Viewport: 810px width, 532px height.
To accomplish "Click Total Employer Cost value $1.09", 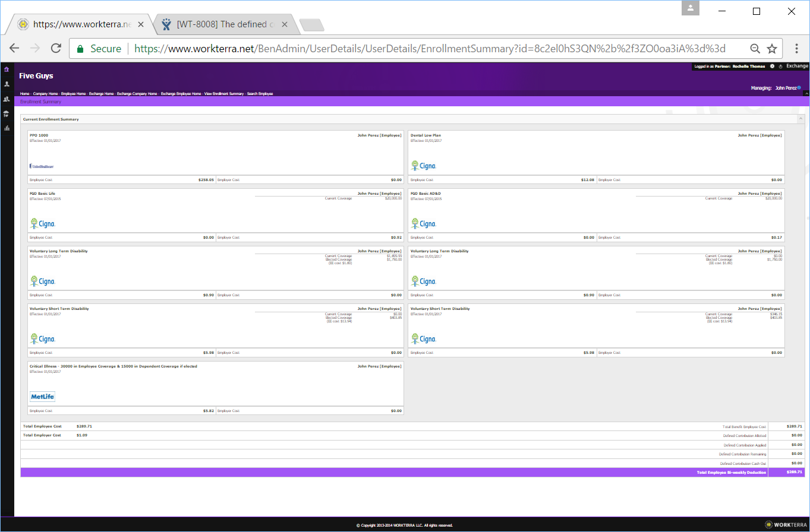I will [82, 435].
